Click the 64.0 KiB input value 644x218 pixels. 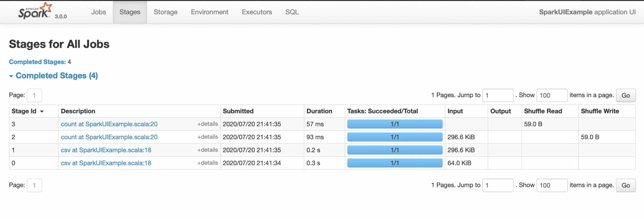459,163
